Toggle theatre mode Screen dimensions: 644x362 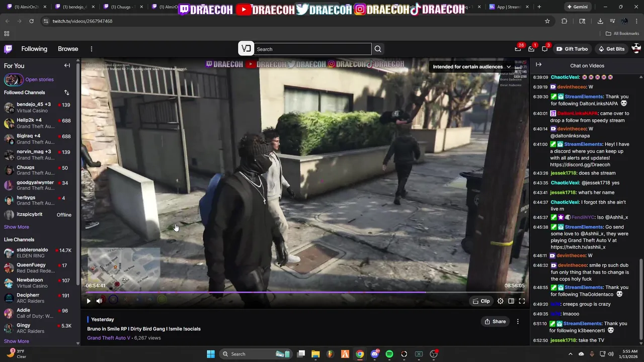coord(511,301)
